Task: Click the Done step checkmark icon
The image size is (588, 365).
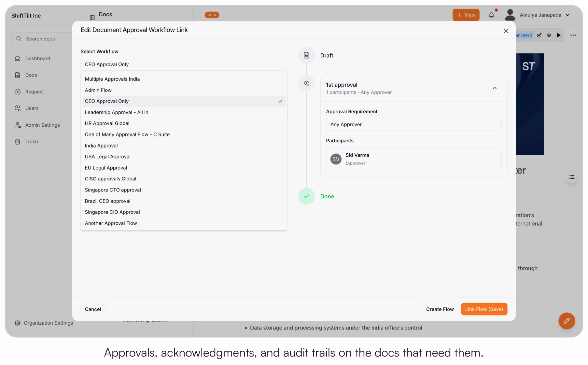Action: tap(306, 196)
